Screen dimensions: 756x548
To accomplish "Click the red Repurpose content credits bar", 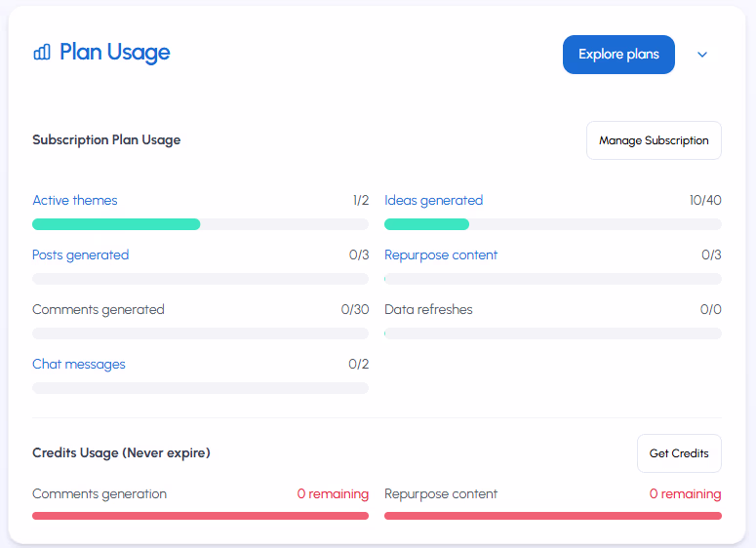I will (x=552, y=515).
